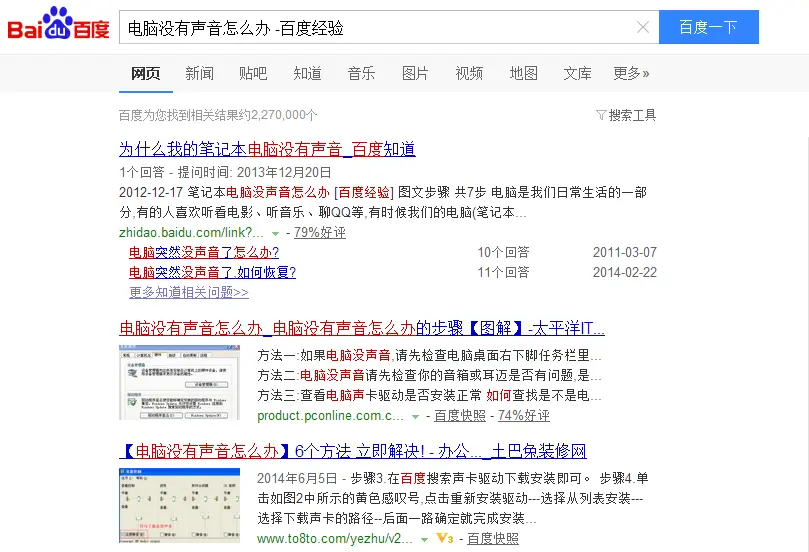The image size is (809, 552).
Task: Click the 1个回答 - 提问时间 line
Action: [x=225, y=172]
